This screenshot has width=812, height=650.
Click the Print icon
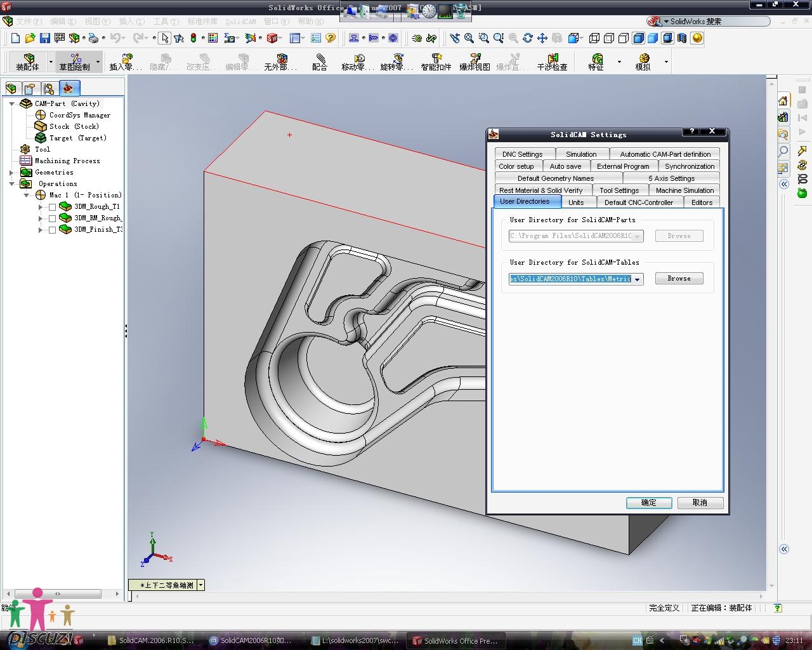(x=93, y=38)
